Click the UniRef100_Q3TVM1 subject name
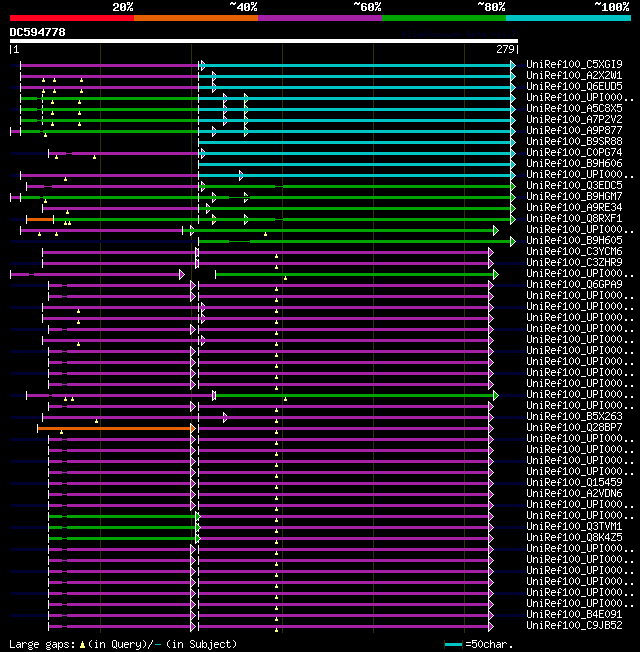Screen dimensions: 640x652 pyautogui.click(x=574, y=527)
